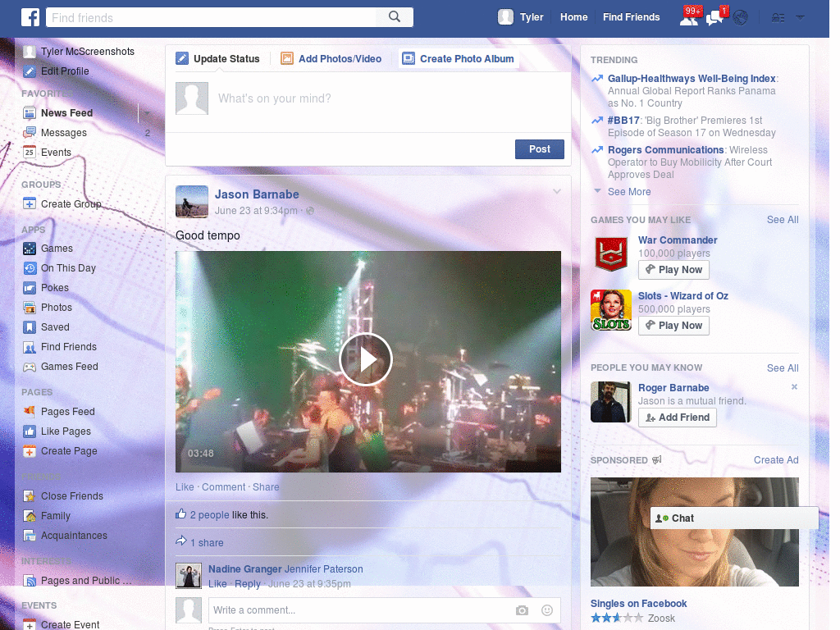Open account menu dropdown arrow
Image resolution: width=840 pixels, height=630 pixels.
(801, 18)
